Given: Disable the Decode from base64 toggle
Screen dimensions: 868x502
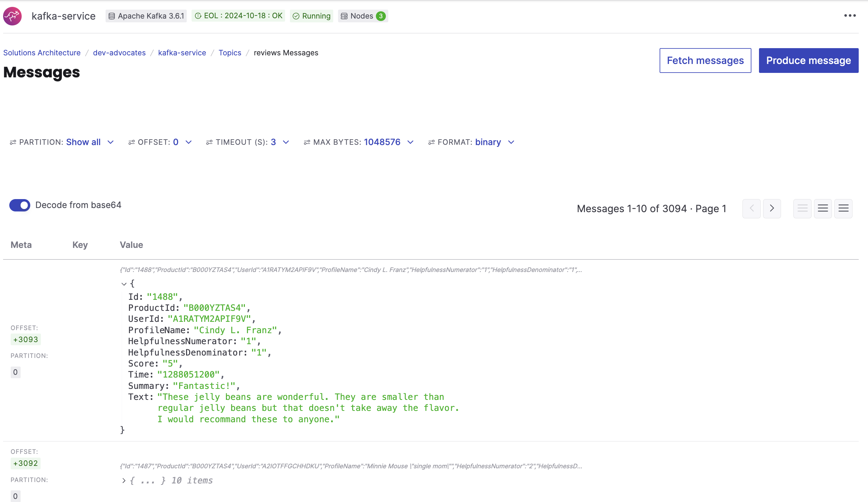Looking at the screenshot, I should pos(20,205).
